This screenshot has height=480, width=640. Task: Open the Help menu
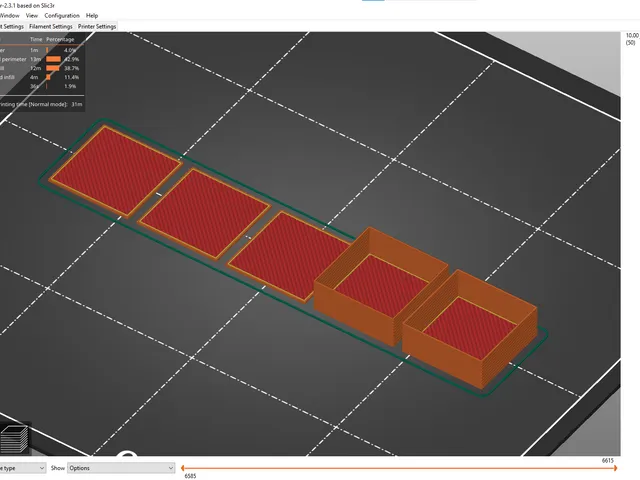point(92,16)
